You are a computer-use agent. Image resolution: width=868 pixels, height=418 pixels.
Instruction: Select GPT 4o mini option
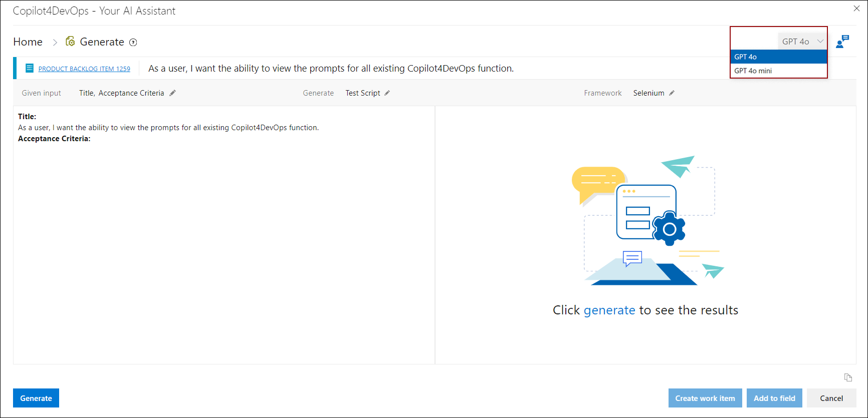pyautogui.click(x=778, y=71)
